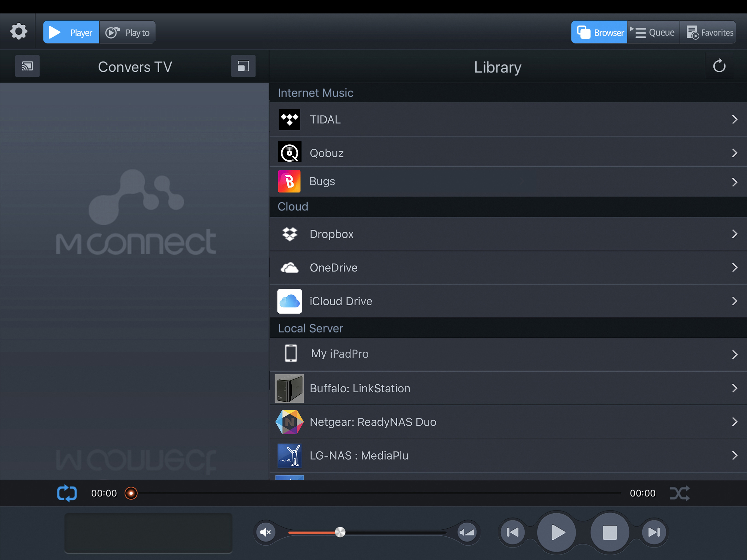Stop playback

(610, 533)
